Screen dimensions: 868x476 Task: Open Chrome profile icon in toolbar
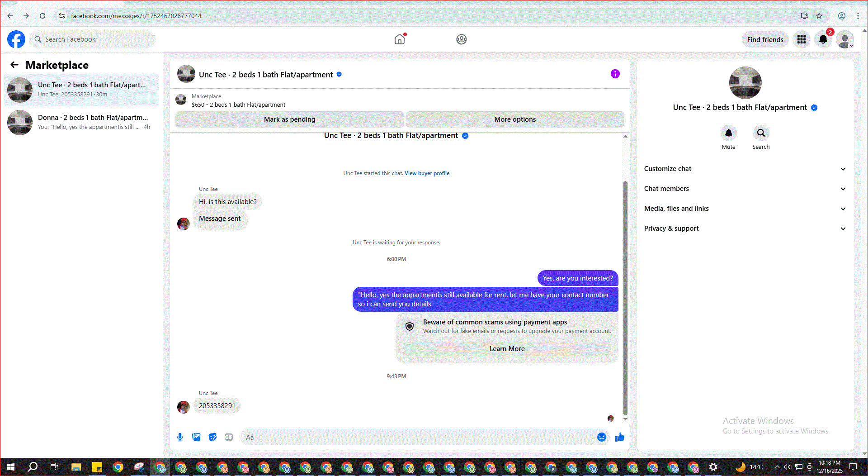842,16
